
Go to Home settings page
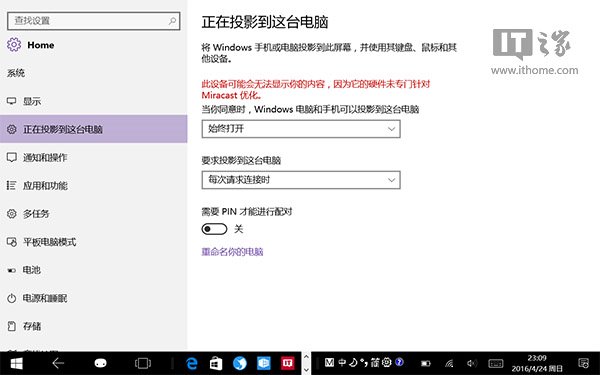tap(41, 45)
